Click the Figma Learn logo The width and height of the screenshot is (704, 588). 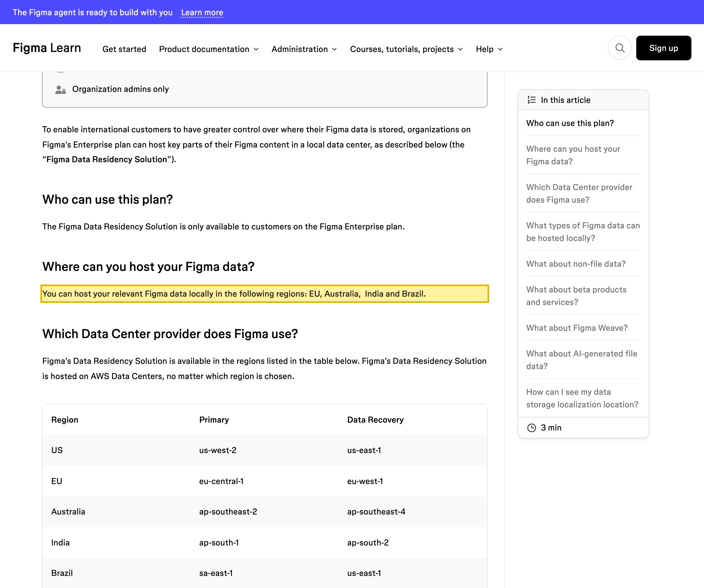[x=47, y=48]
